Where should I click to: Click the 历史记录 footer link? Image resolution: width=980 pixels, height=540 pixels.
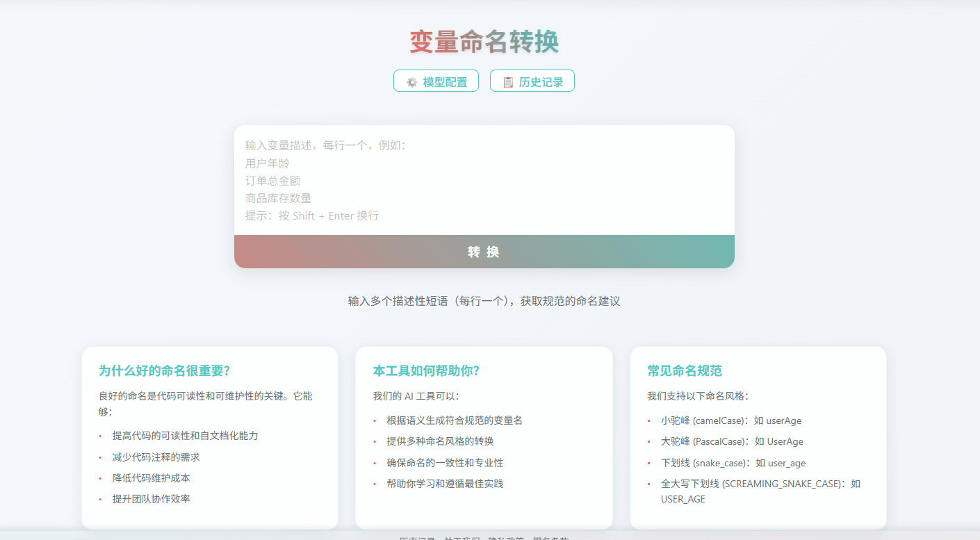tap(417, 538)
